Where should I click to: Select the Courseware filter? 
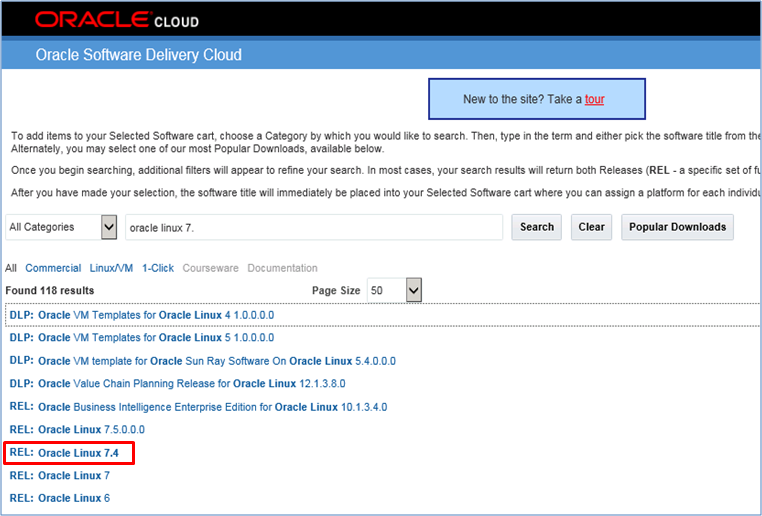point(210,268)
